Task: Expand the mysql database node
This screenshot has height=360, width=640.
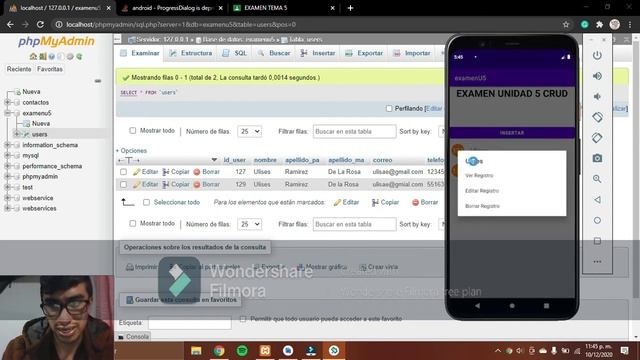Action: [7, 156]
